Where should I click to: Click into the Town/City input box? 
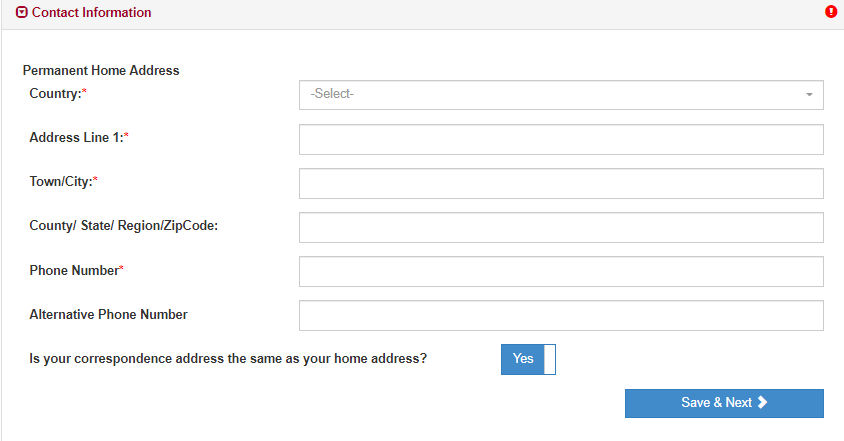point(560,184)
